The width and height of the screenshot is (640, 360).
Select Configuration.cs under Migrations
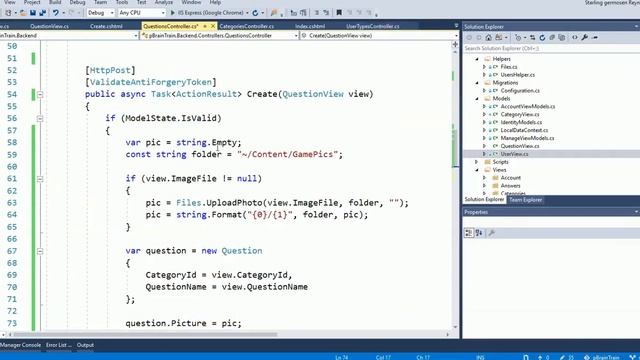520,91
